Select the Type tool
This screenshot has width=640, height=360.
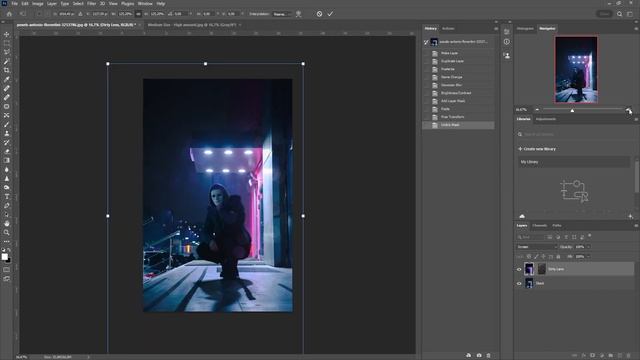[x=7, y=197]
